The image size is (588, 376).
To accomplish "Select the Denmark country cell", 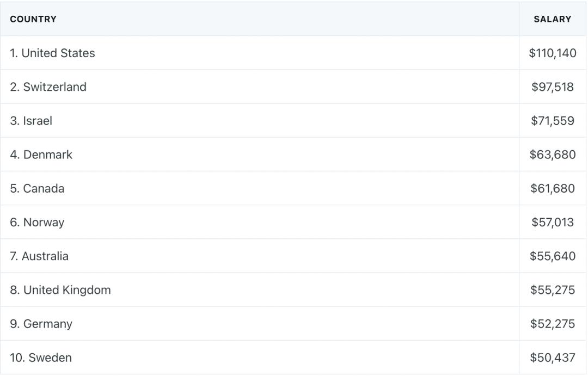I will pyautogui.click(x=41, y=155).
